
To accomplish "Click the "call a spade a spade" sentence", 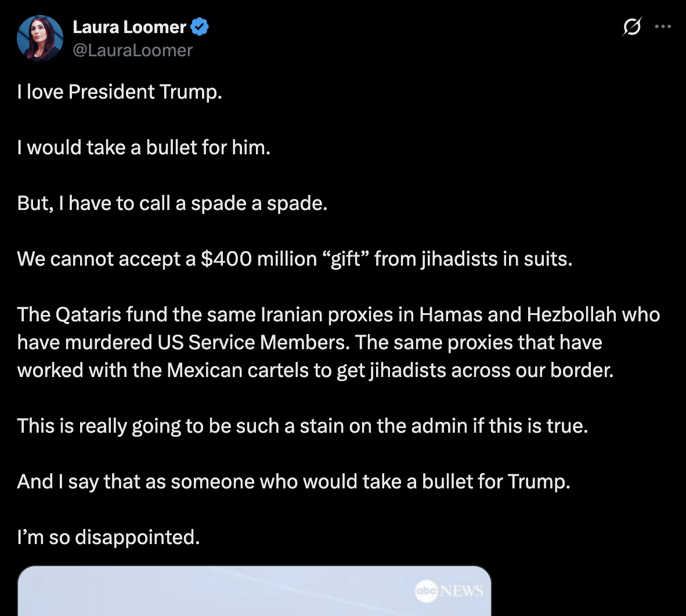I will pos(172,203).
